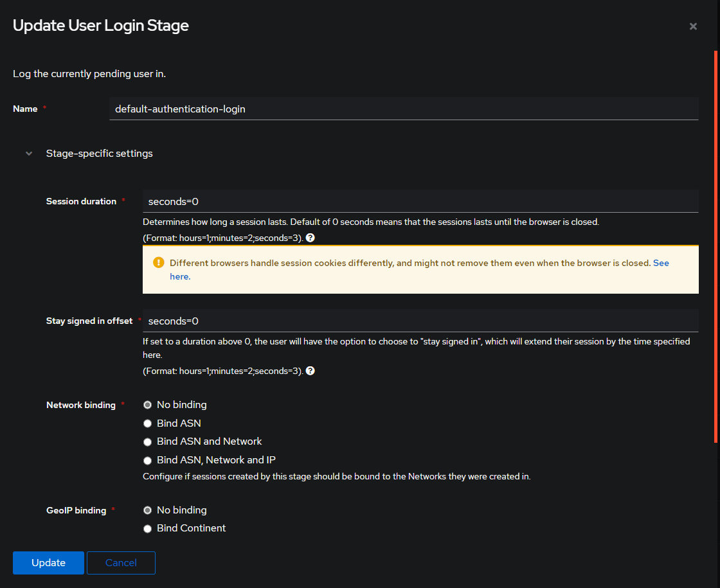The width and height of the screenshot is (720, 588).
Task: Close the Update User Login Stage dialog
Action: point(693,26)
